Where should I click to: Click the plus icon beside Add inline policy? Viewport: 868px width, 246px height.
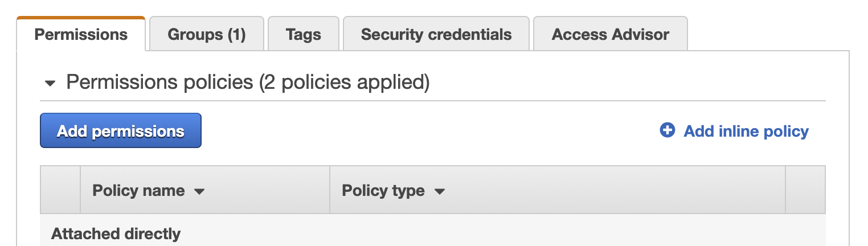(667, 130)
